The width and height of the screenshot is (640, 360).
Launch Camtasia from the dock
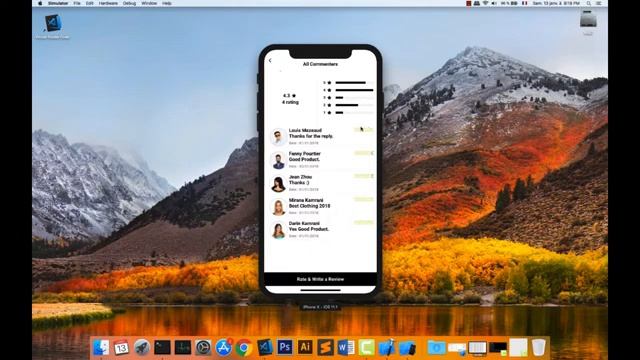367,347
